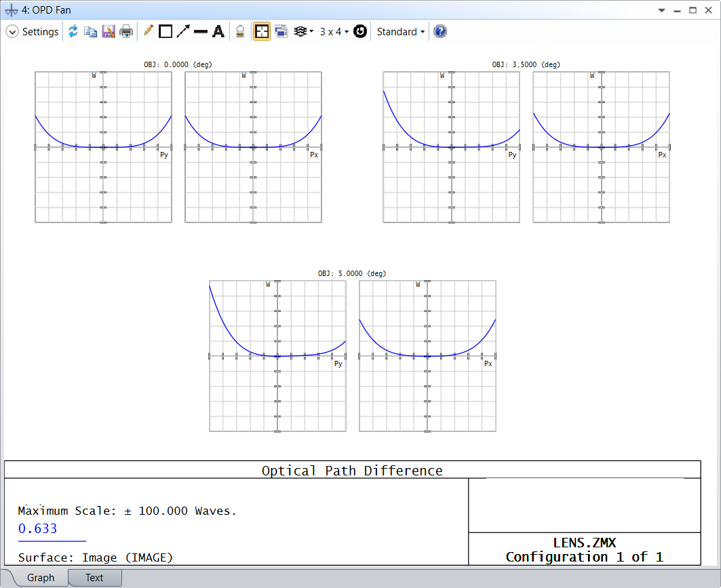Open the Standard plot style dropdown
721x588 pixels.
coord(400,31)
